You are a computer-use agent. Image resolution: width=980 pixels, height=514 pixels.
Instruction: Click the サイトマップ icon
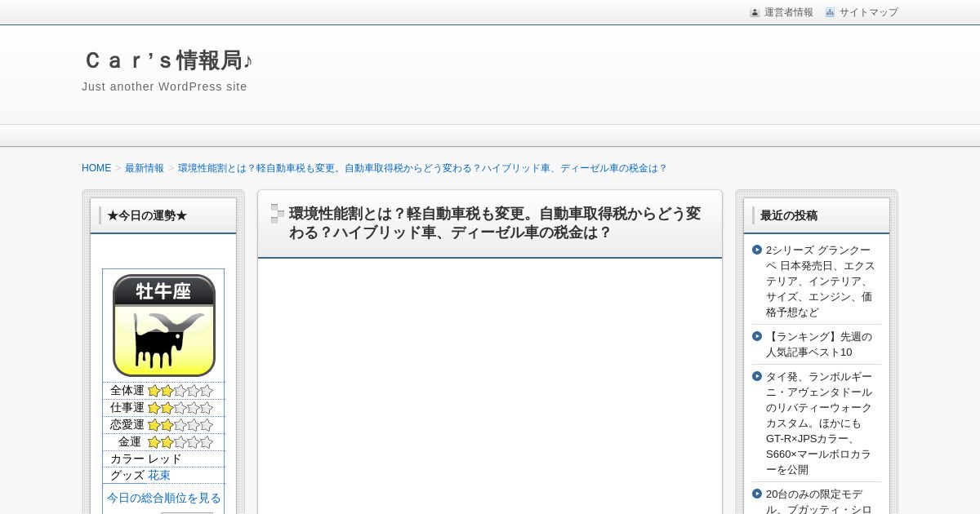(x=830, y=12)
